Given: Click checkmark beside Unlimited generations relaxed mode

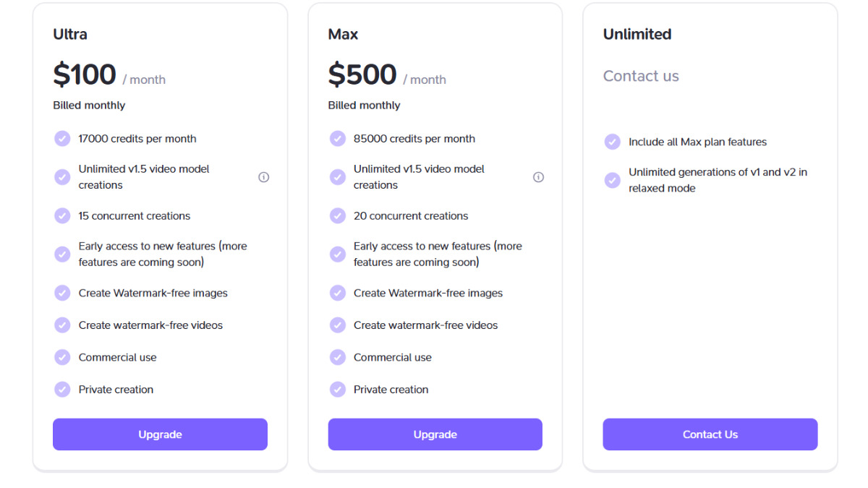Looking at the screenshot, I should [x=613, y=180].
